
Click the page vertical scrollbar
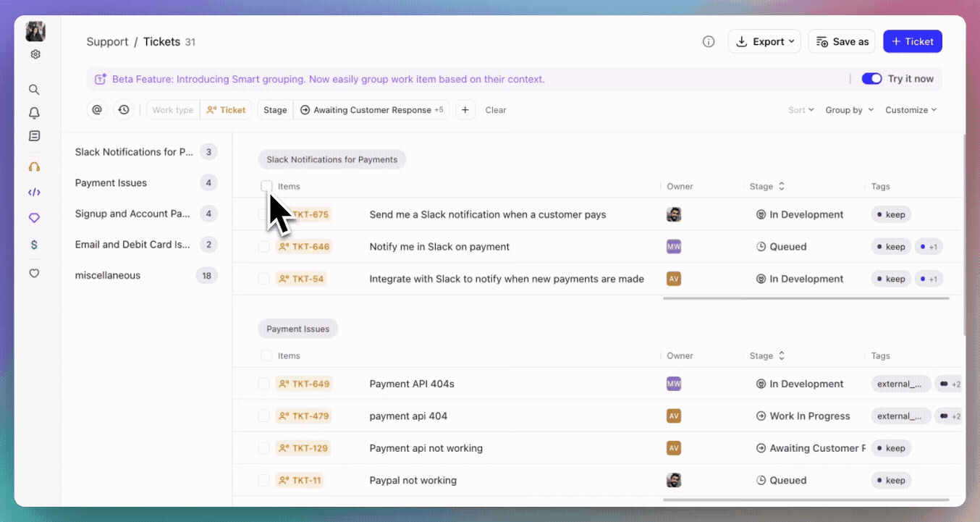pyautogui.click(x=963, y=235)
